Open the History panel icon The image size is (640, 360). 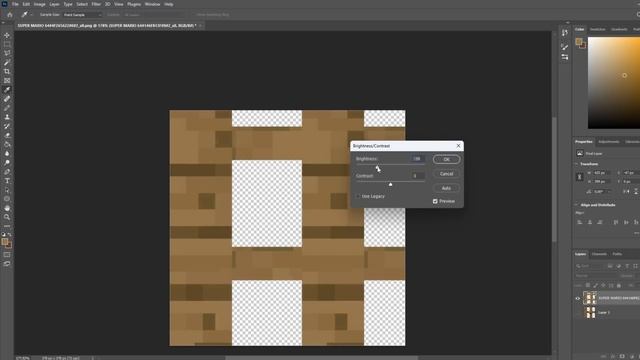(565, 33)
